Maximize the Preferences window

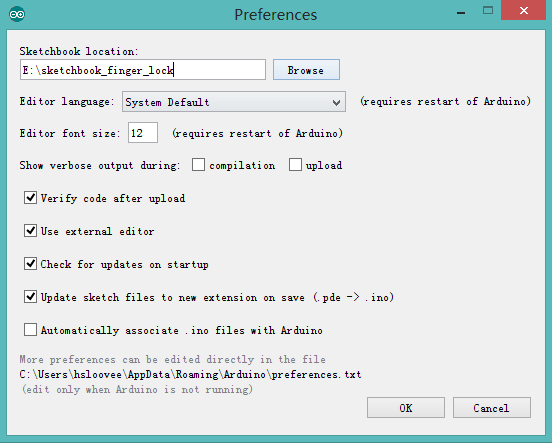[x=488, y=11]
